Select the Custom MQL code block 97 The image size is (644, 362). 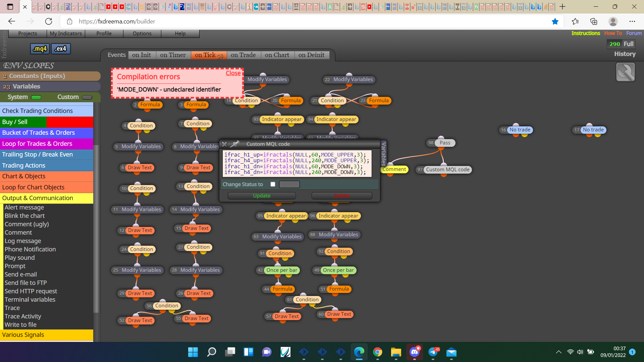click(x=447, y=170)
